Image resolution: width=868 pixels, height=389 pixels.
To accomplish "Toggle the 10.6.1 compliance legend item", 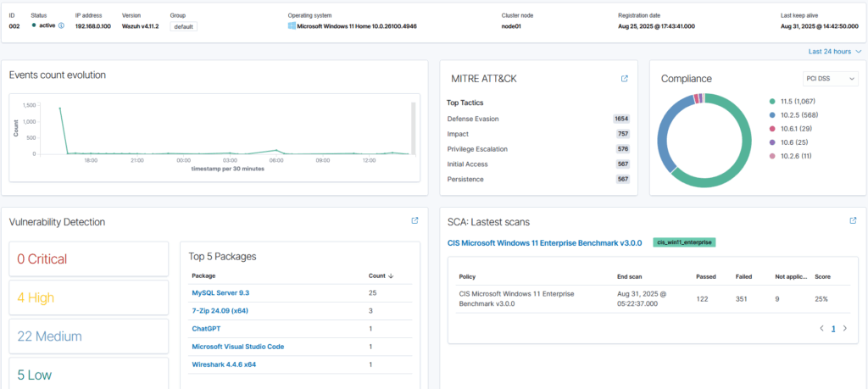I will click(x=797, y=128).
